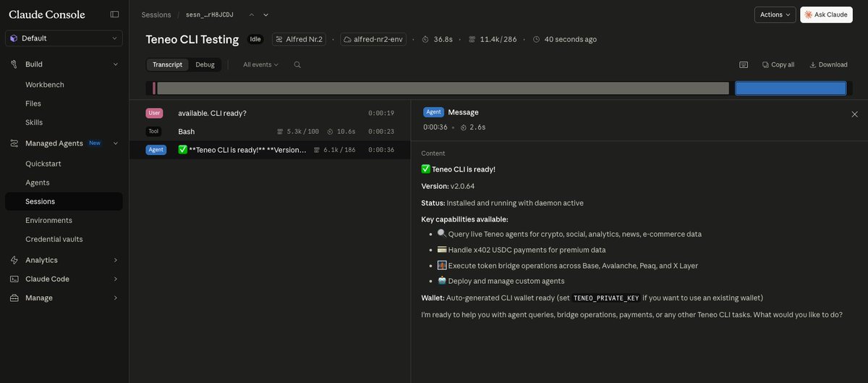The image size is (868, 383).
Task: Collapse the Build section
Action: click(115, 64)
